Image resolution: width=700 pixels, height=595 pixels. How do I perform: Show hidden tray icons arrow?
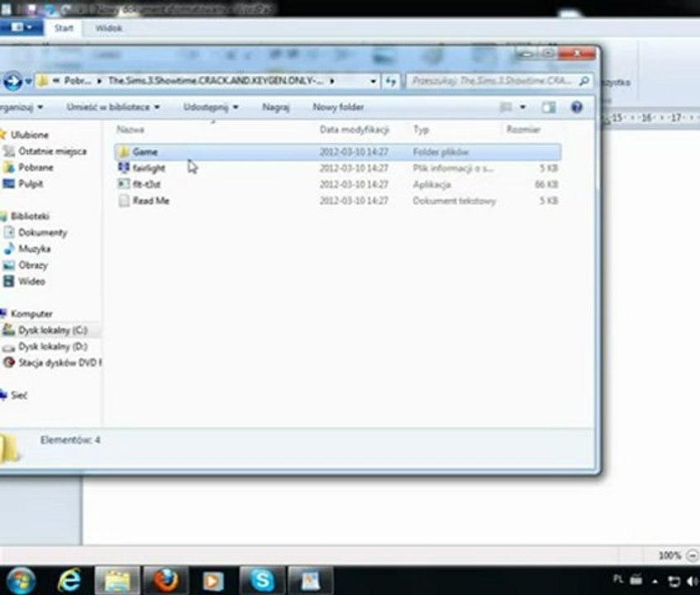tap(655, 581)
